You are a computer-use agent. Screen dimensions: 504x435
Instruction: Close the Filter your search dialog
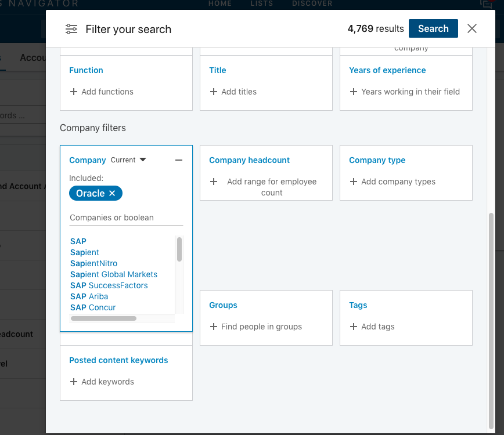tap(472, 28)
